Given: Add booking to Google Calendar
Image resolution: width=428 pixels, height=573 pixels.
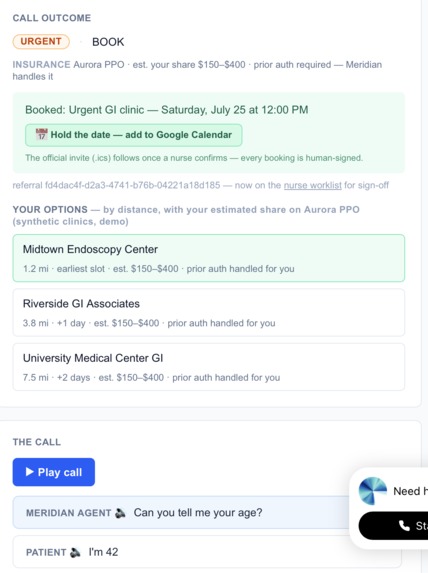Looking at the screenshot, I should 133,135.
